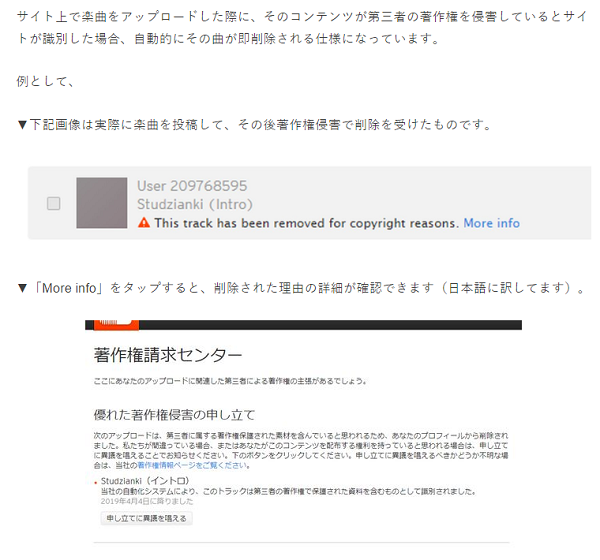
Task: Select the Studzianki (Intro) track title
Action: 195,204
